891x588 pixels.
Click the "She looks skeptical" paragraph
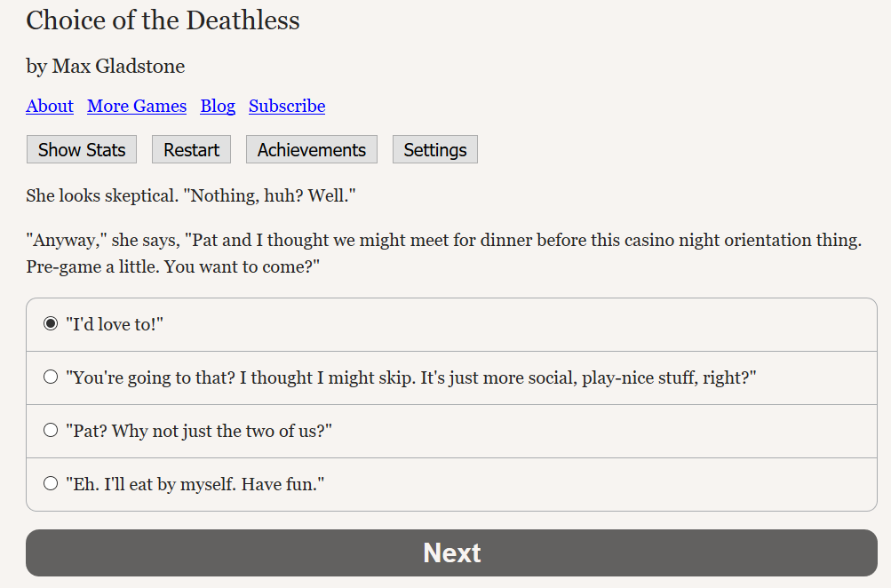click(191, 196)
